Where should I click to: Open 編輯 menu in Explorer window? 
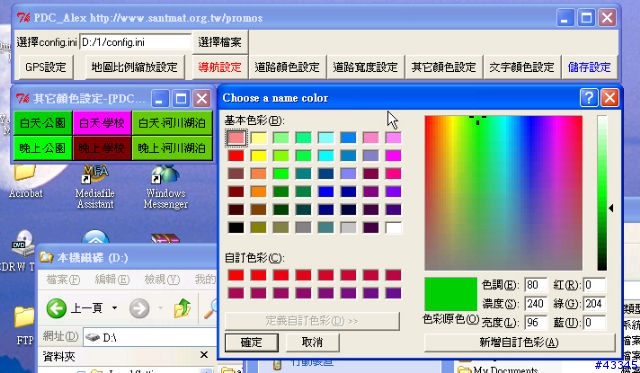[112, 280]
